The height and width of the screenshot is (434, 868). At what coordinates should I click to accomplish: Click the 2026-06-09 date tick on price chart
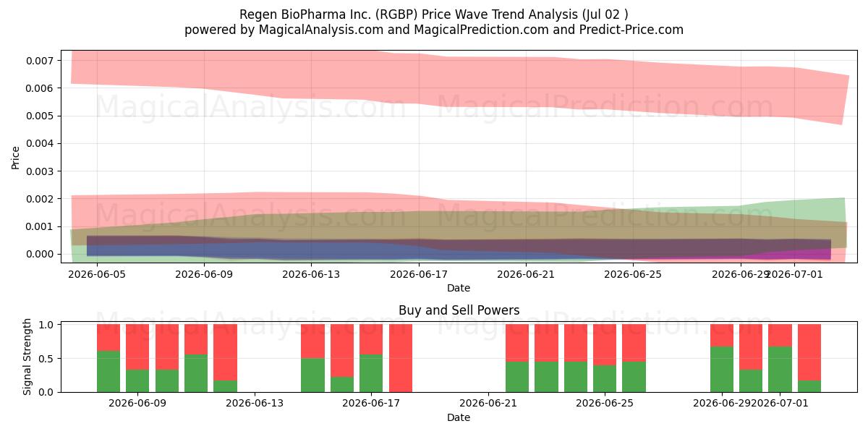coord(203,274)
